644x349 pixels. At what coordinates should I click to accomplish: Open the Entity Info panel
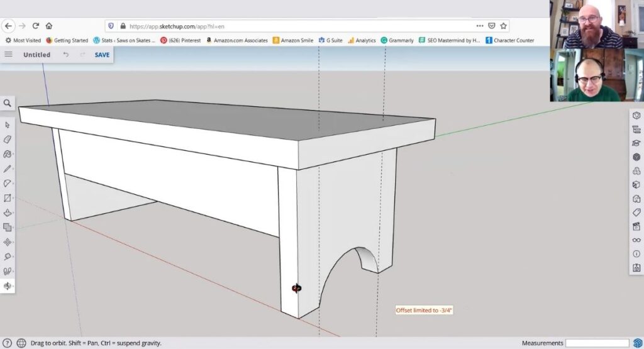tap(636, 116)
